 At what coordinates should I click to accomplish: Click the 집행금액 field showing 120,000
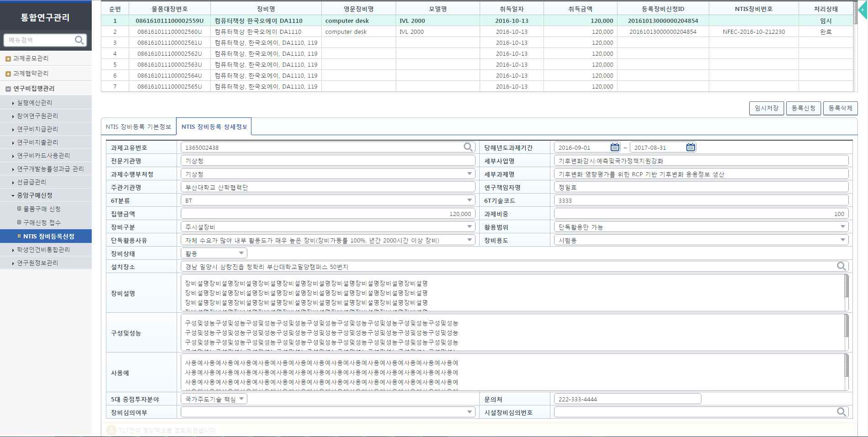click(x=328, y=214)
